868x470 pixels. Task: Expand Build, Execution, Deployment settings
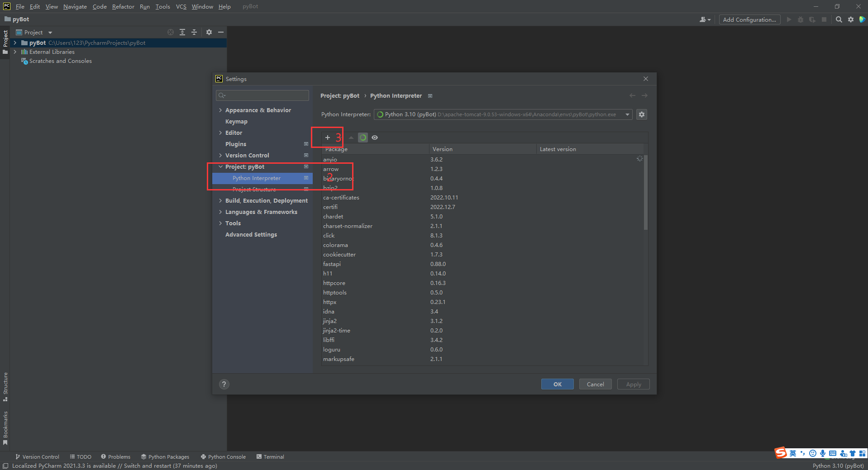(220, 201)
